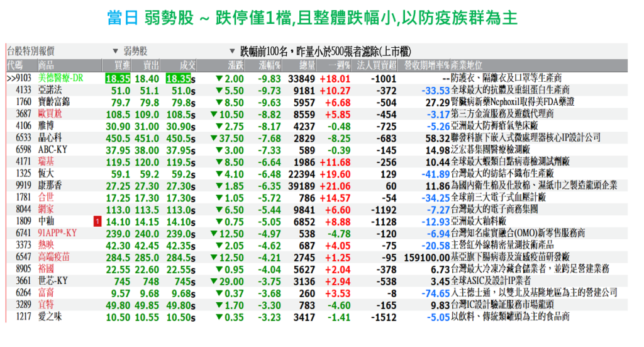644x347 pixels.
Task: Select the 美德醫療-DR stock name
Action: pos(60,79)
